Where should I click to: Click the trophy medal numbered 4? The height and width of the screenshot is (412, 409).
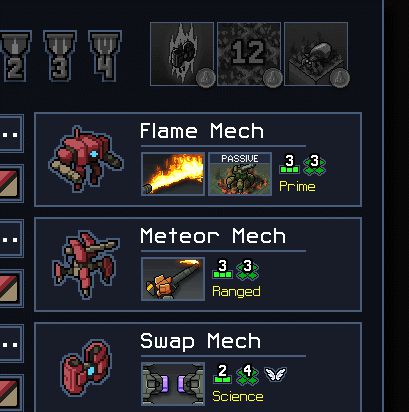[105, 56]
